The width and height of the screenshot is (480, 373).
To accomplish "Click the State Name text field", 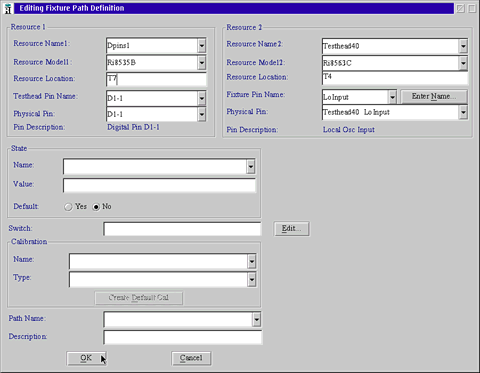I will 155,166.
